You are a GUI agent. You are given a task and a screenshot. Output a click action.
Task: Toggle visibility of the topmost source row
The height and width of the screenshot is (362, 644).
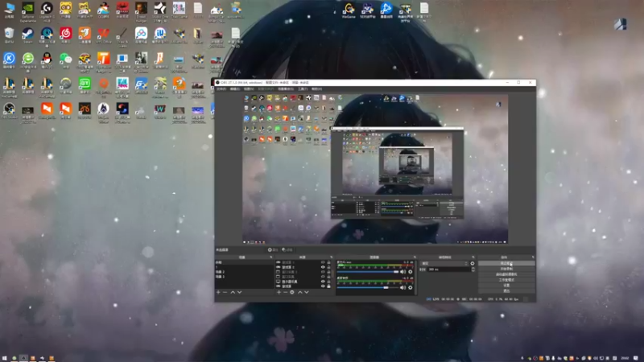[x=323, y=262]
